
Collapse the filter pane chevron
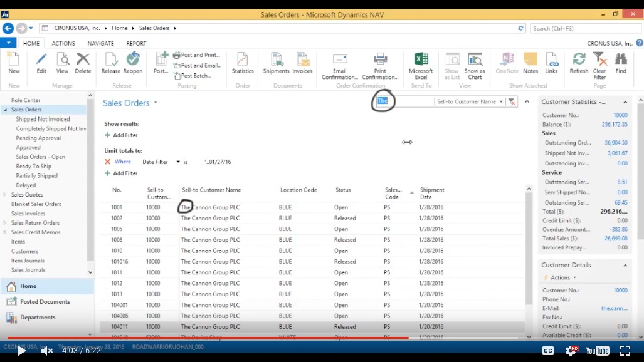tap(527, 101)
